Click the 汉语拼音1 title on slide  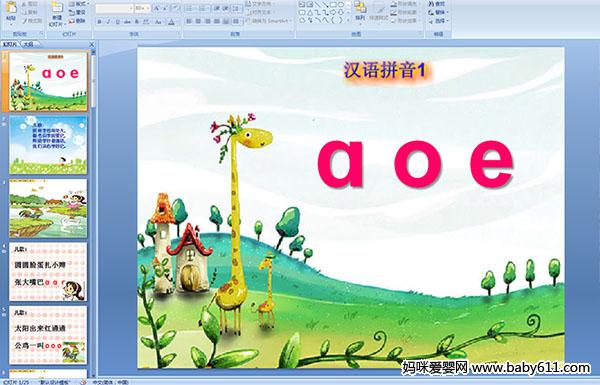385,70
